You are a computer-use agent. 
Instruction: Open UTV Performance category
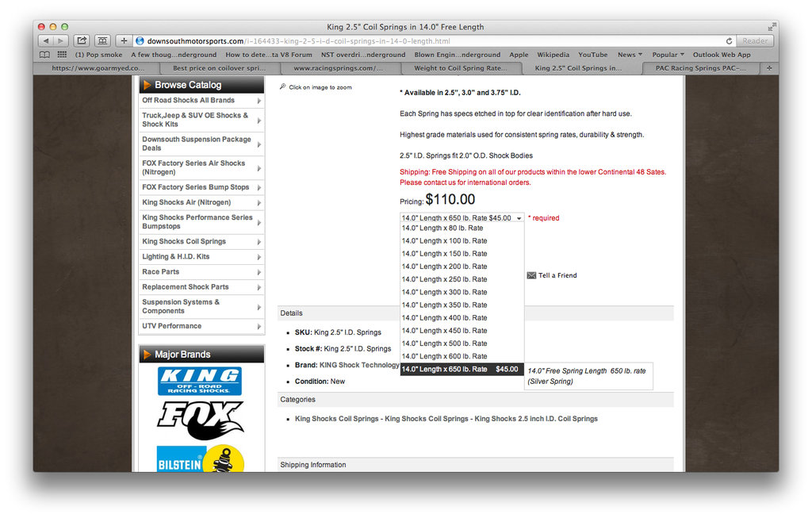[201, 326]
